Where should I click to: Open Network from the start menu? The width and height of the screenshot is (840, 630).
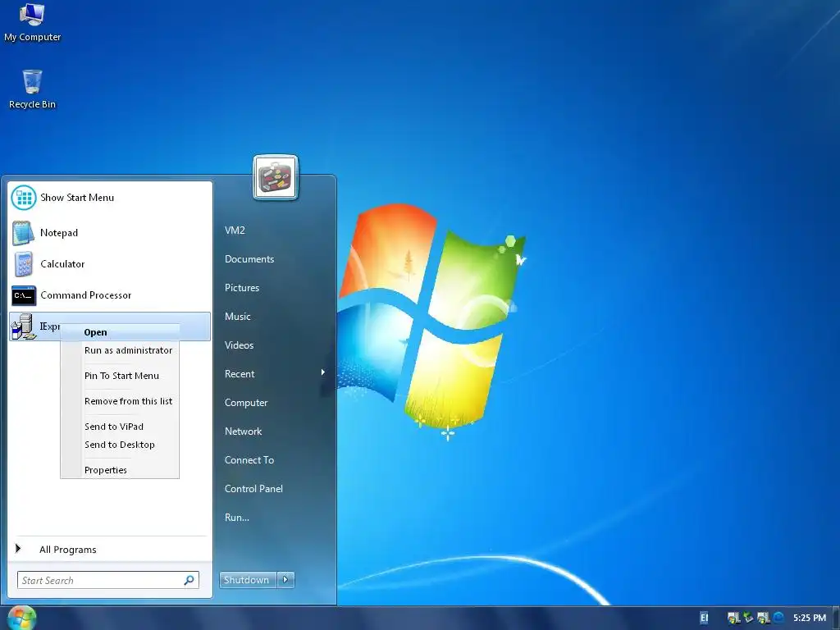(x=243, y=431)
